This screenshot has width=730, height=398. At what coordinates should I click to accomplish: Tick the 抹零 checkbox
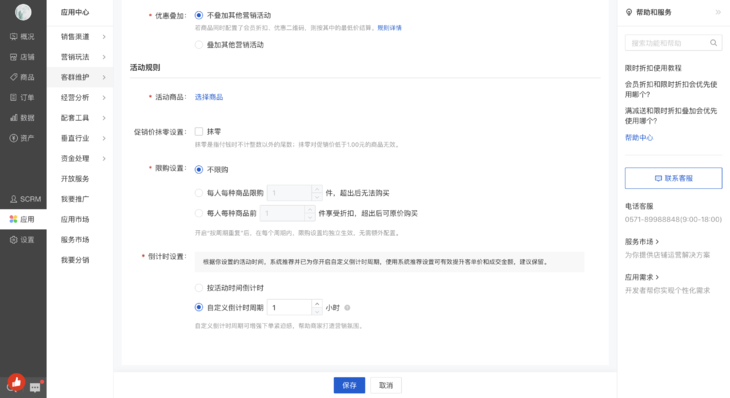[x=199, y=132]
